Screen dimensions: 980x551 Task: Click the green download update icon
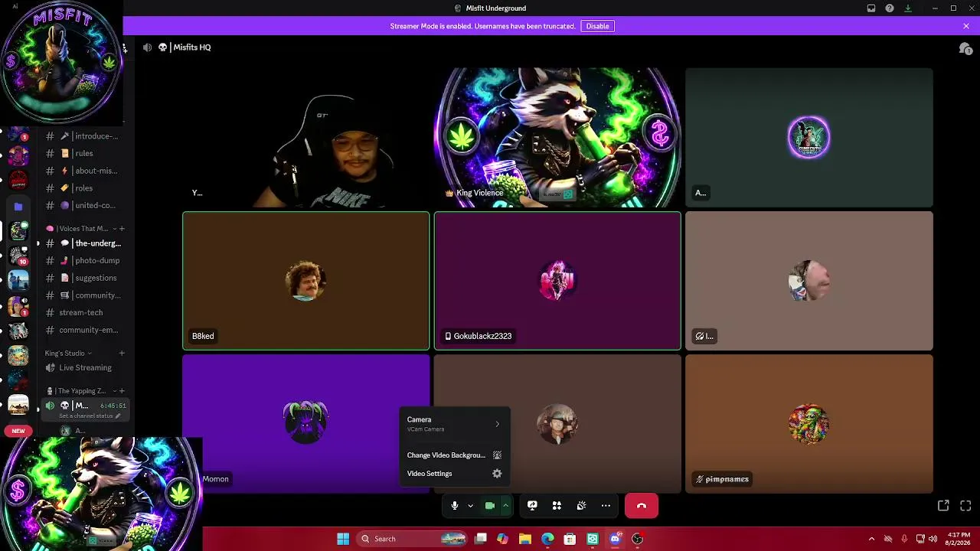pos(908,8)
